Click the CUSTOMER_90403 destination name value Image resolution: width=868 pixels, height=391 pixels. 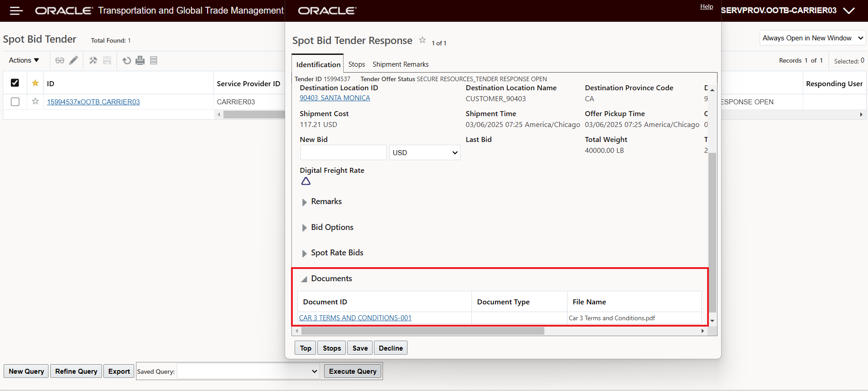(495, 98)
